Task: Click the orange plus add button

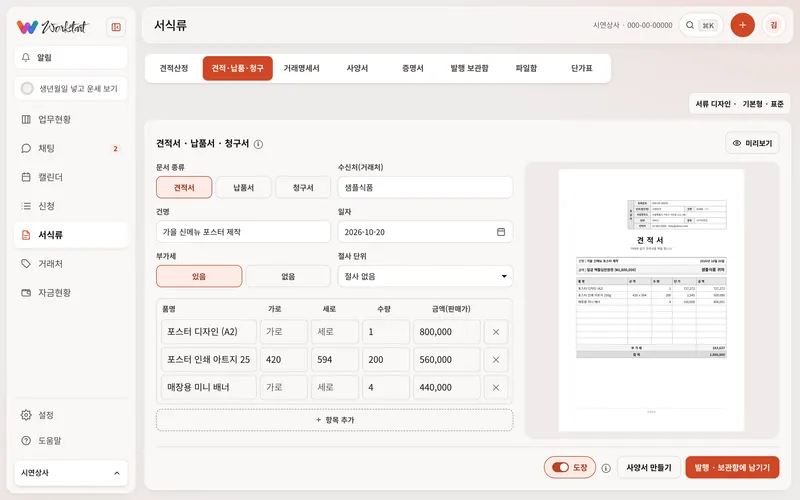Action: 742,25
